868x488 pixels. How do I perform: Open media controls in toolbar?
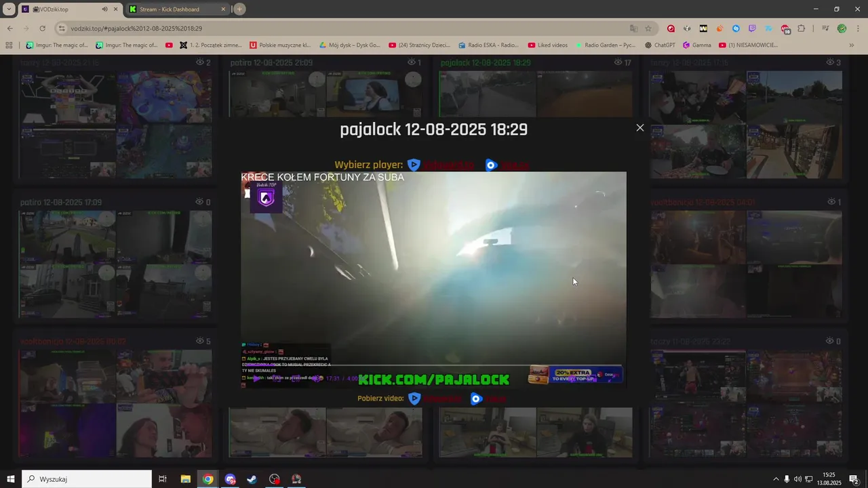(x=825, y=28)
